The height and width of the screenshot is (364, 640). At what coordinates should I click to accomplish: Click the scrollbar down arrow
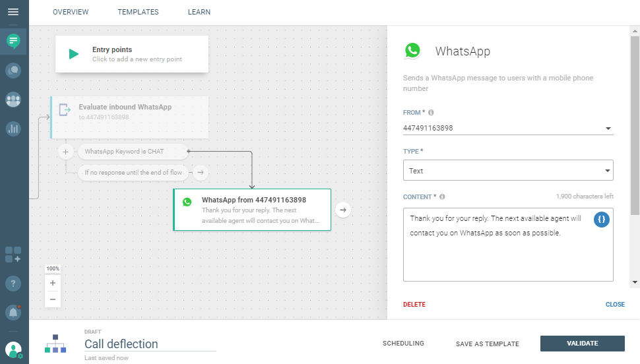pyautogui.click(x=635, y=282)
